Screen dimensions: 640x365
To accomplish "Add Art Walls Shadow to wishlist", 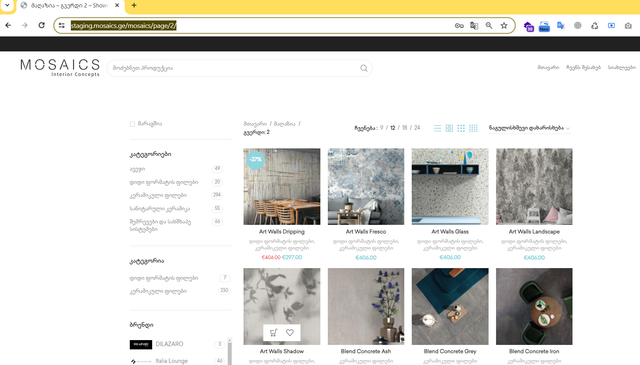I will point(290,333).
